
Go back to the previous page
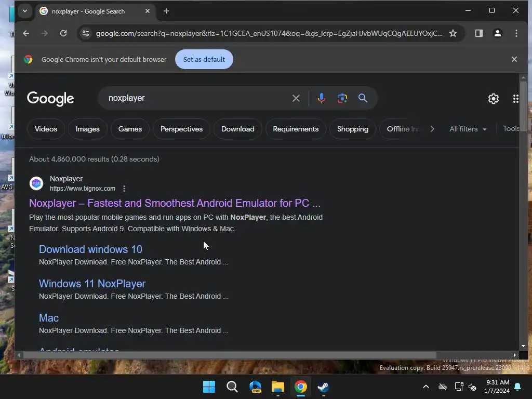(26, 33)
